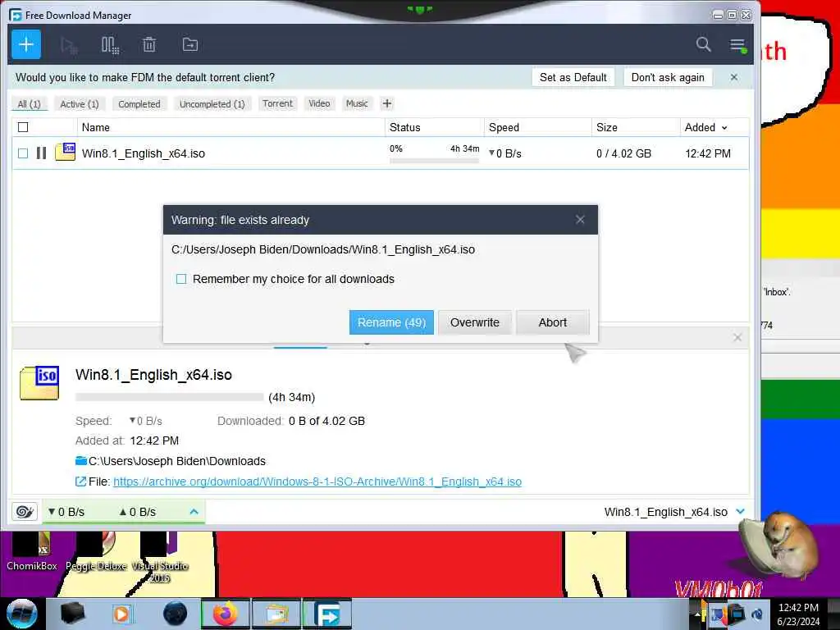The height and width of the screenshot is (630, 840).
Task: Click the download speed 0 B/s indicator
Action: click(66, 512)
